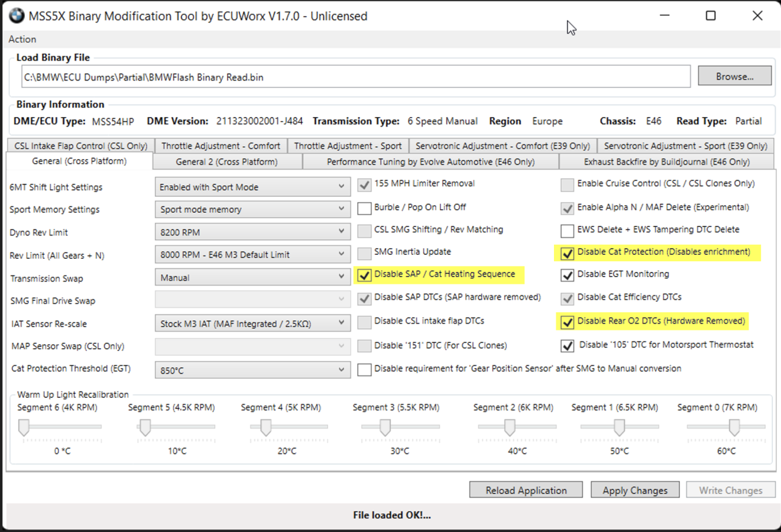Open the Throttle Adjustment - Sport tab

[x=348, y=146]
